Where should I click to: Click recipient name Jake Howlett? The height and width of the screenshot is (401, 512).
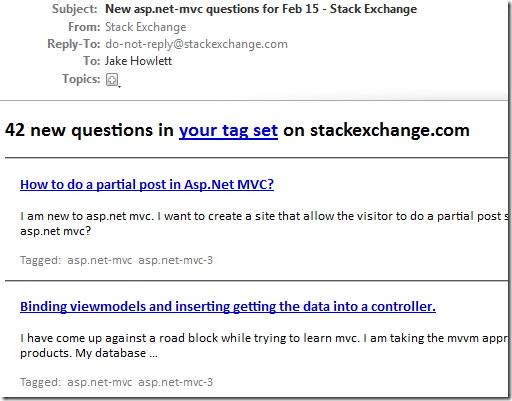[138, 61]
